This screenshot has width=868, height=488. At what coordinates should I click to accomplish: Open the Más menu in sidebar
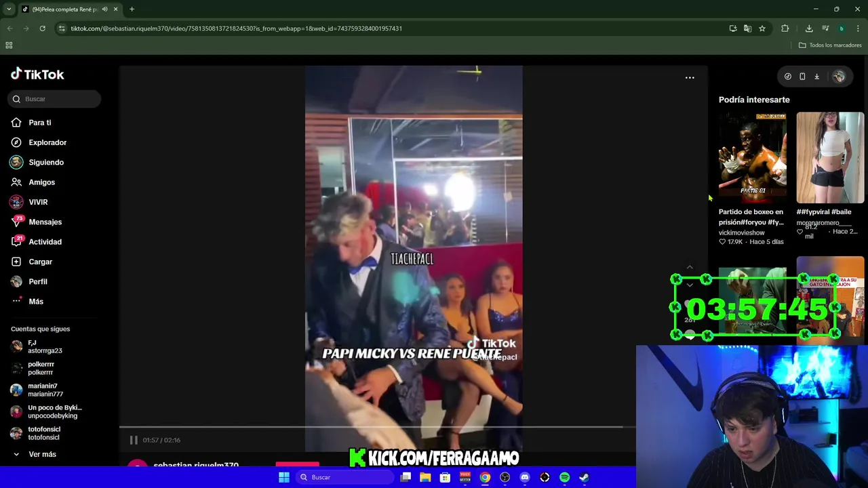coord(35,302)
